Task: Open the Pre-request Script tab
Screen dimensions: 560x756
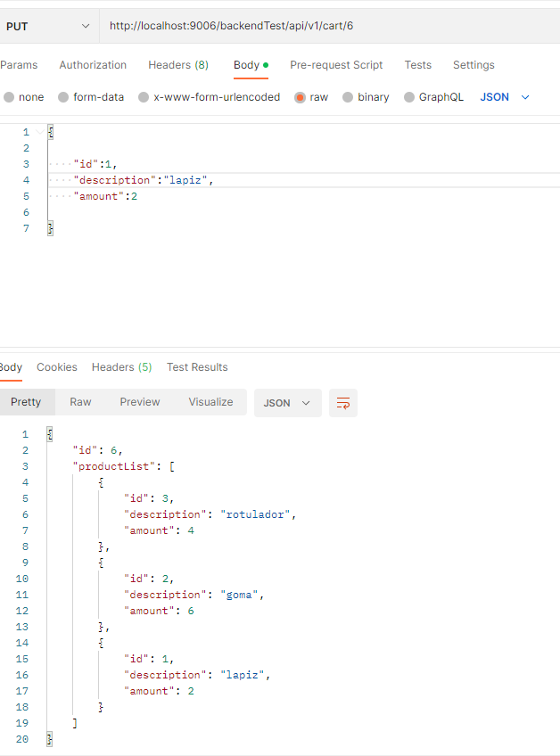Action: click(x=336, y=65)
